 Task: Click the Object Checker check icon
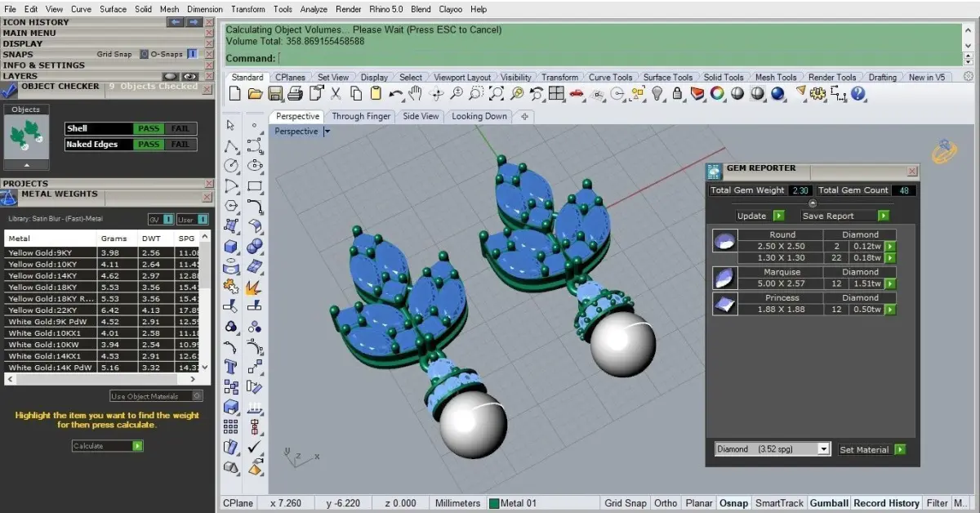(10, 90)
